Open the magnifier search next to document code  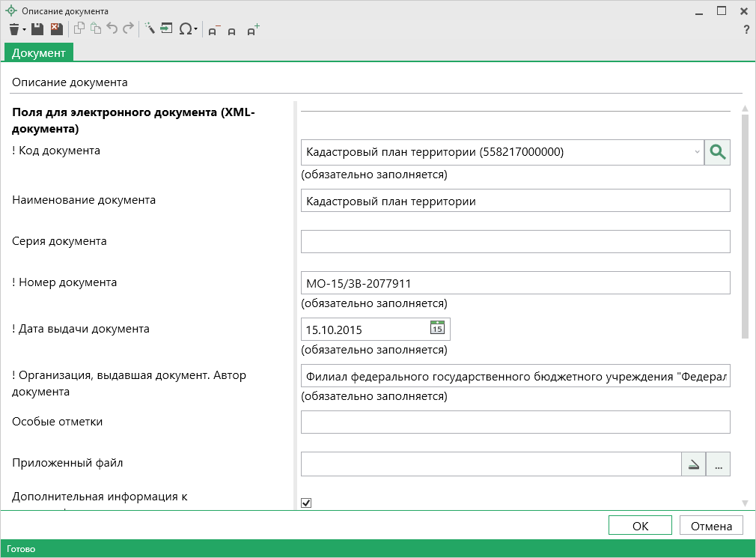tap(717, 152)
